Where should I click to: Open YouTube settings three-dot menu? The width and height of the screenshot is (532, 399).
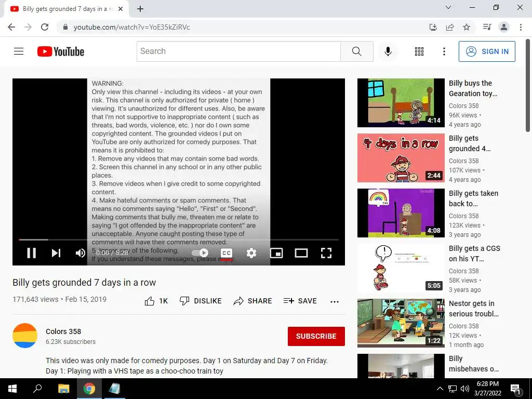coord(444,51)
